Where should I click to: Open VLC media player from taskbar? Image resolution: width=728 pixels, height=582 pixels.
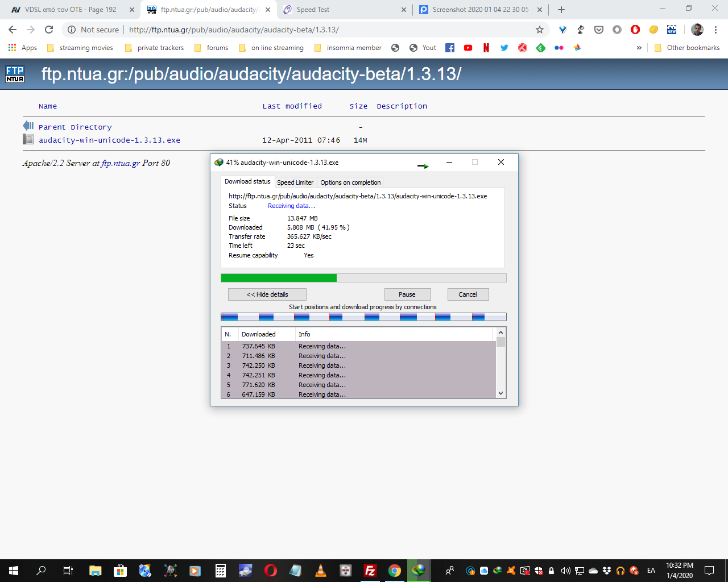321,571
